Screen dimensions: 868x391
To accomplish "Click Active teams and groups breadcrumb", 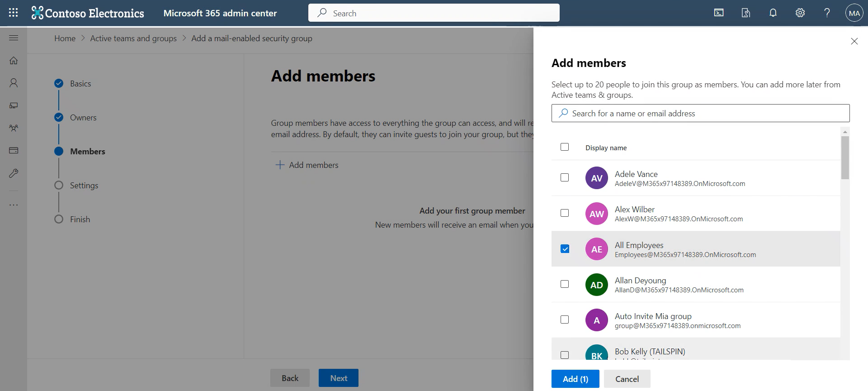I will (133, 38).
